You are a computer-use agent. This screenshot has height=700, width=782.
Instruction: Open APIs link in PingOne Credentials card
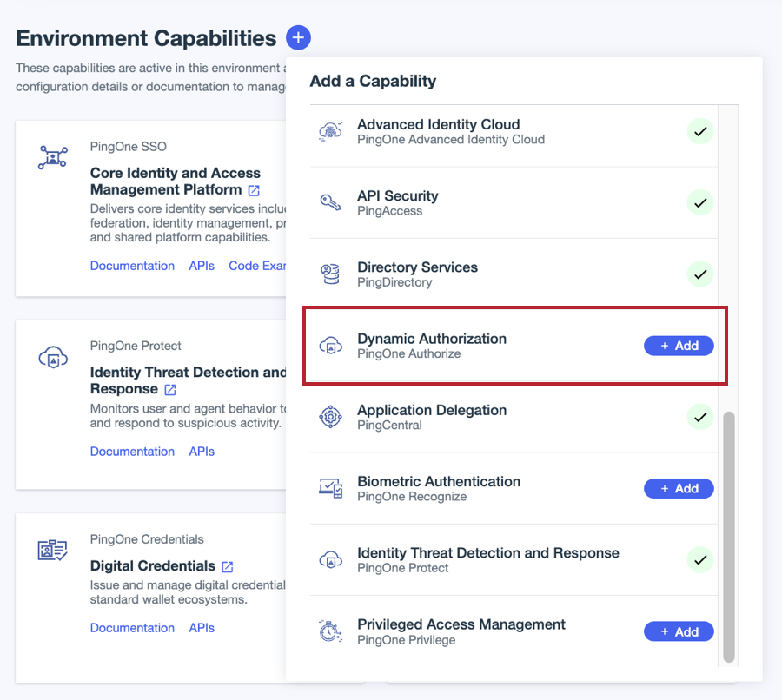pos(202,628)
